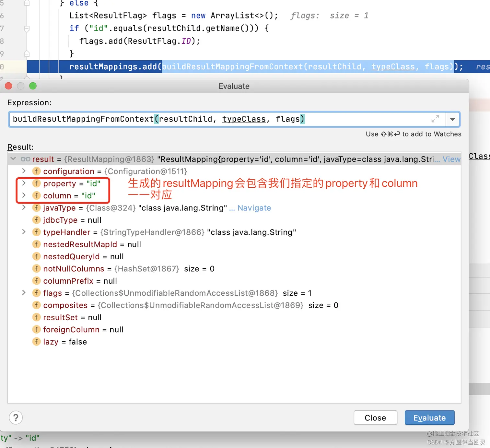This screenshot has height=448, width=490.
Task: Select the nestedResultMapId = null row
Action: click(x=234, y=244)
